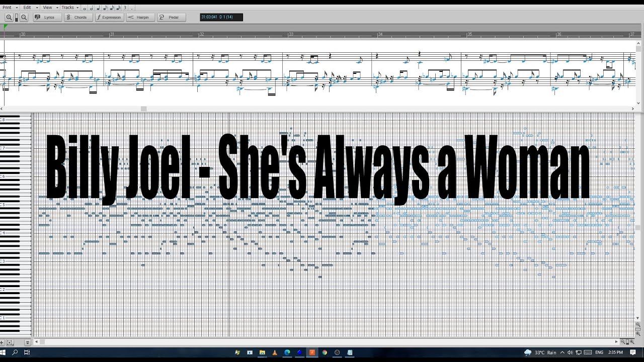Click the Pedal button

click(172, 17)
